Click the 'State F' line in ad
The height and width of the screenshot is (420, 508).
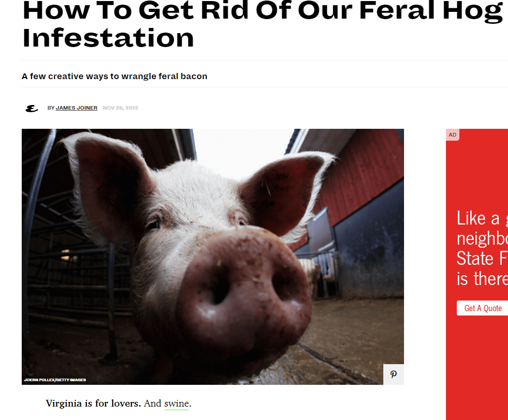click(482, 259)
